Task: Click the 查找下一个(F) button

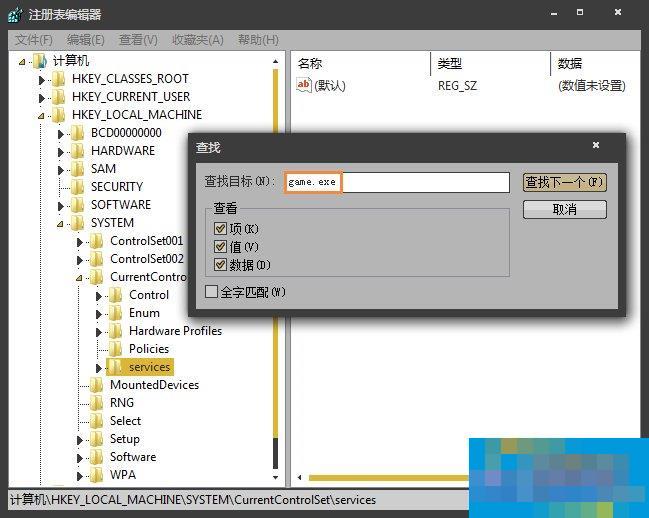Action: click(565, 182)
